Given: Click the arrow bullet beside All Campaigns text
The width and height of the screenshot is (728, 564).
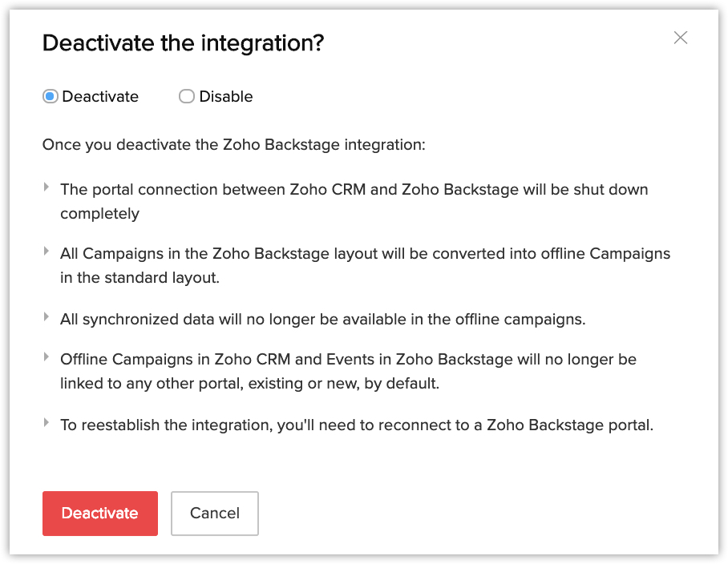Looking at the screenshot, I should tap(47, 252).
